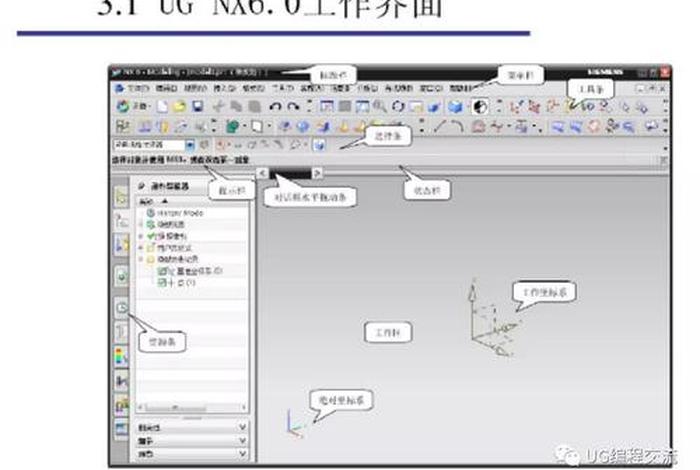
Task: Toggle checkbox of the last history feature (1)
Action: pyautogui.click(x=162, y=283)
